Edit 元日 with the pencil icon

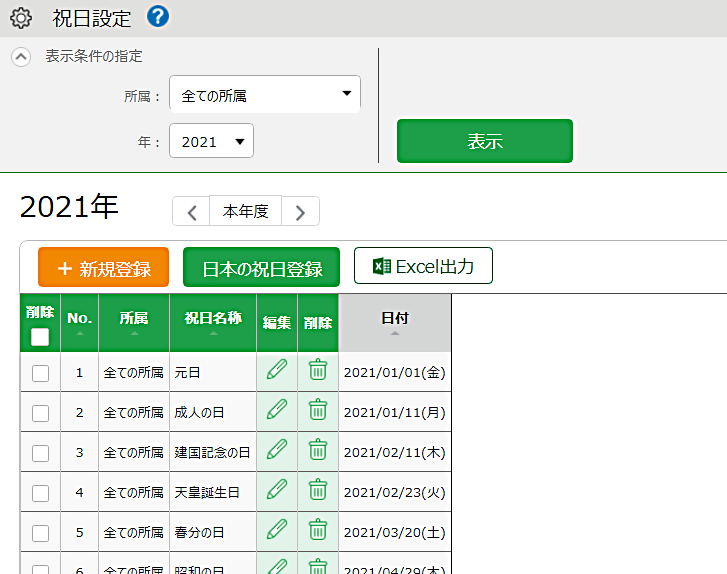coord(277,370)
